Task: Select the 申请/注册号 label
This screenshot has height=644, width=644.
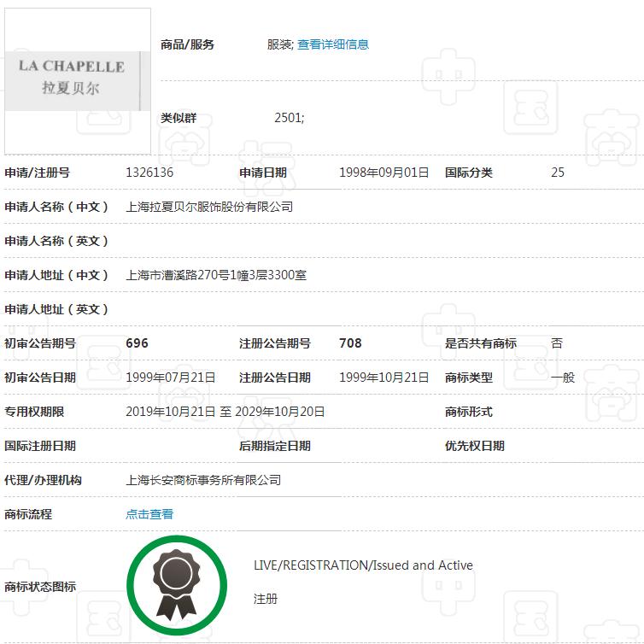Action: [37, 173]
